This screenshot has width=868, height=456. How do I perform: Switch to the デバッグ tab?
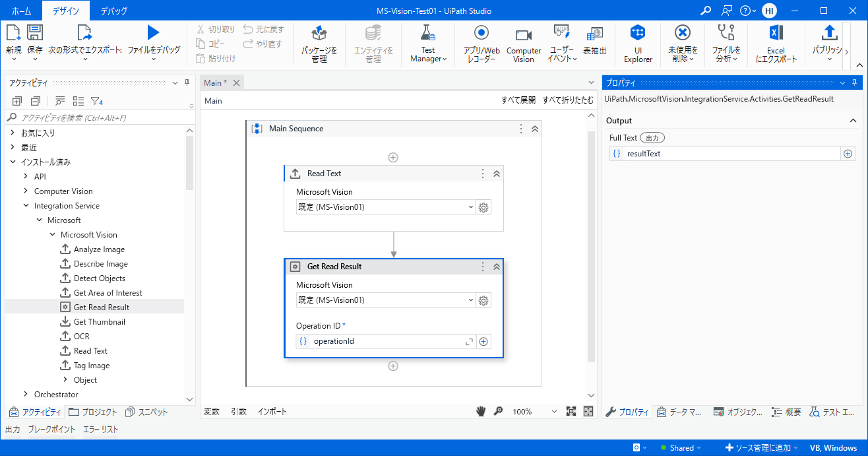click(113, 11)
